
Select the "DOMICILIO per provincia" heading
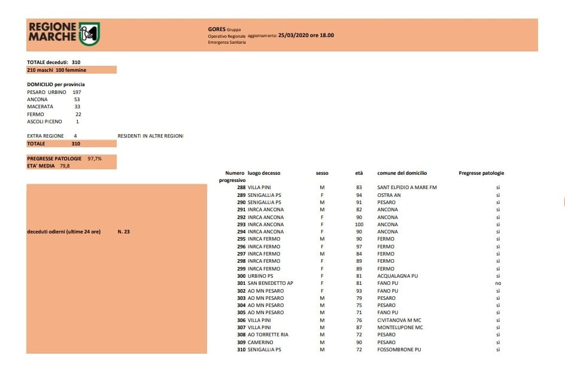56,84
